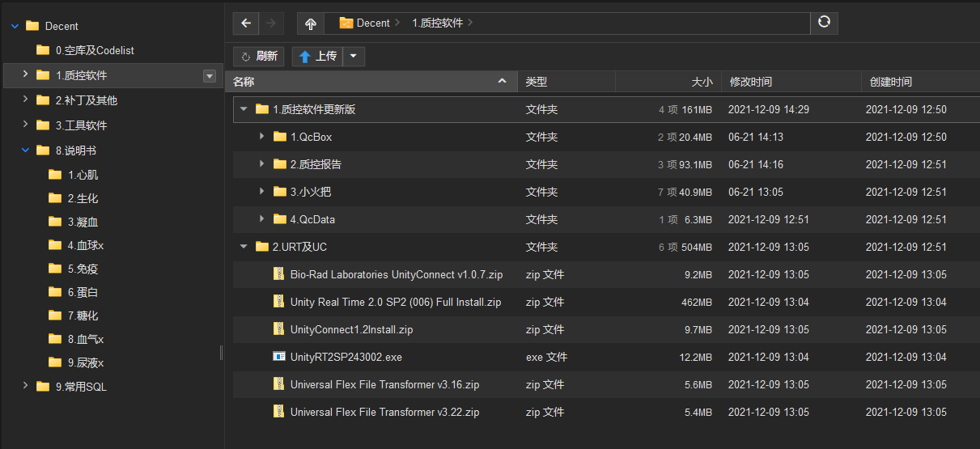The width and height of the screenshot is (980, 449).
Task: Select the UnityRT2SP243002.exe file icon
Action: pyautogui.click(x=279, y=357)
